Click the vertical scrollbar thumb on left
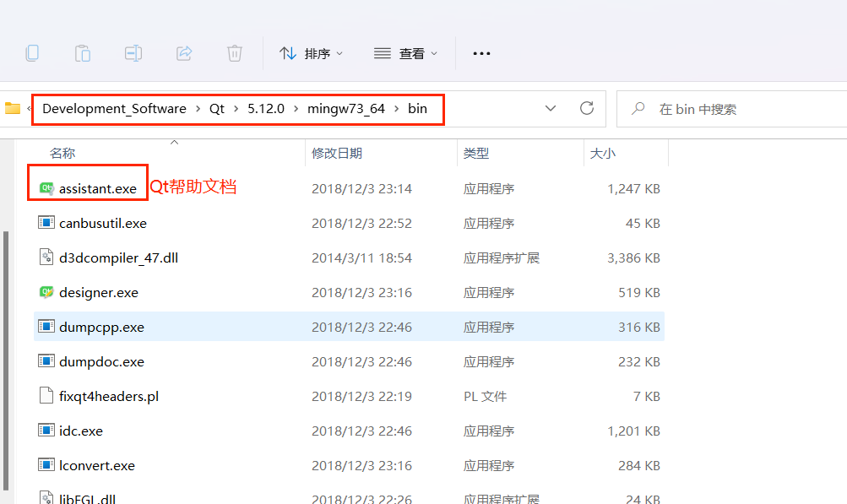Image resolution: width=847 pixels, height=504 pixels. [6, 360]
